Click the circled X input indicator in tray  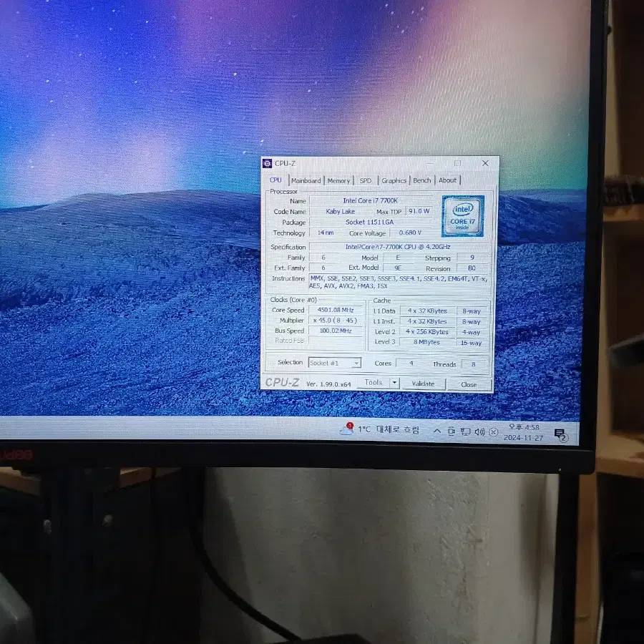click(x=494, y=432)
